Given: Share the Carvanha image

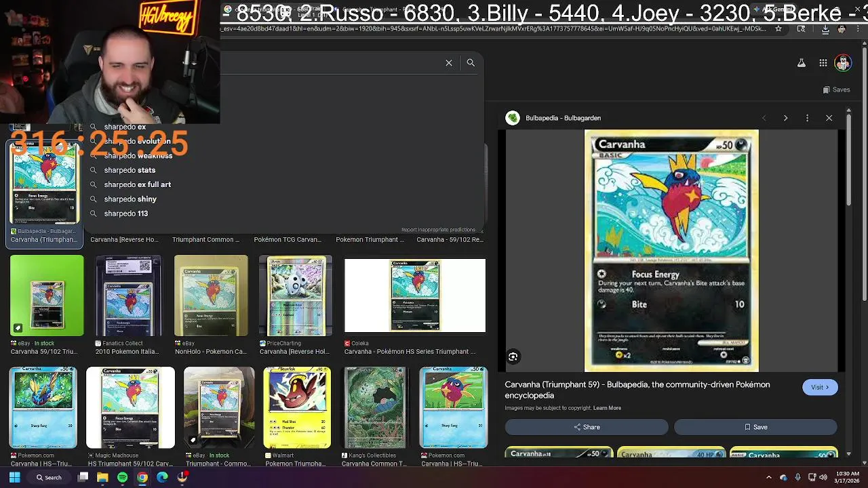Looking at the screenshot, I should click(587, 427).
